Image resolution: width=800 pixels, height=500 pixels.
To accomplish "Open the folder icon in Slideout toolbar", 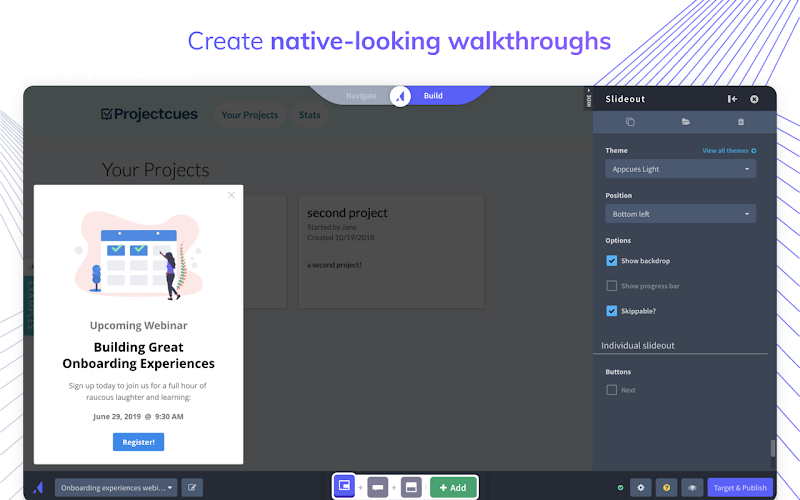I will 686,122.
